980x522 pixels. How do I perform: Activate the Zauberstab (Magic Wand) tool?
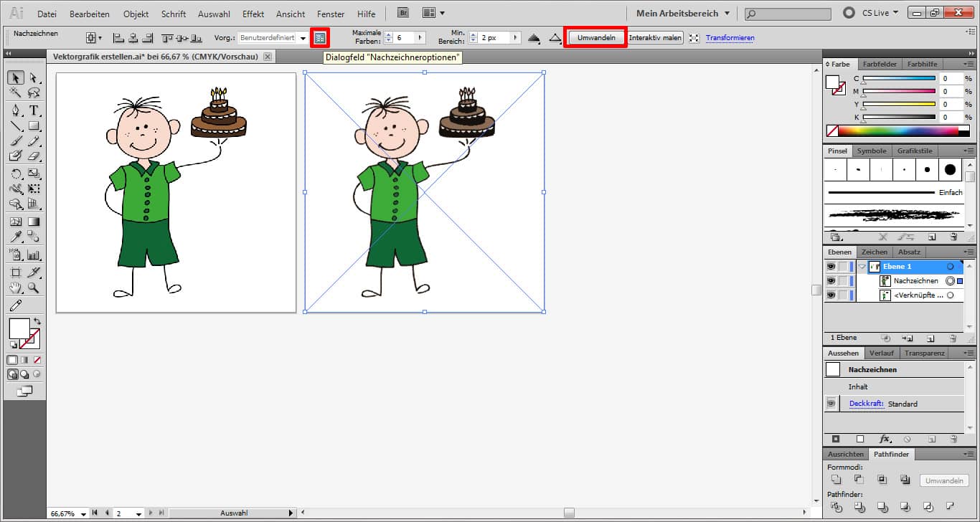[14, 92]
